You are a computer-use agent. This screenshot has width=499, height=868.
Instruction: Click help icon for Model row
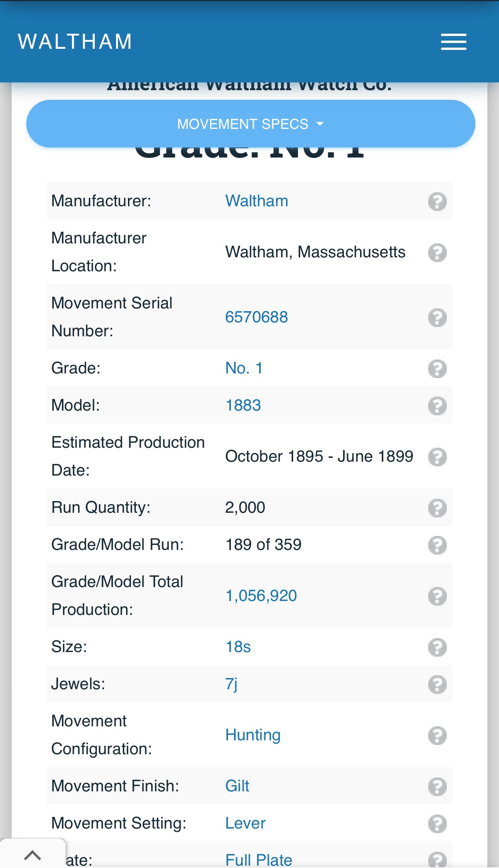click(437, 406)
